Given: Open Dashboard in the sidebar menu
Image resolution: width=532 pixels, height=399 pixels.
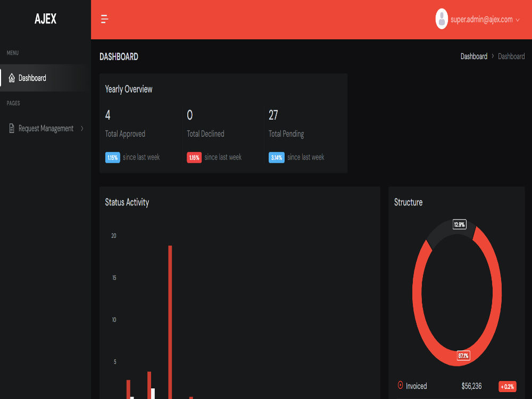Looking at the screenshot, I should tap(45, 78).
